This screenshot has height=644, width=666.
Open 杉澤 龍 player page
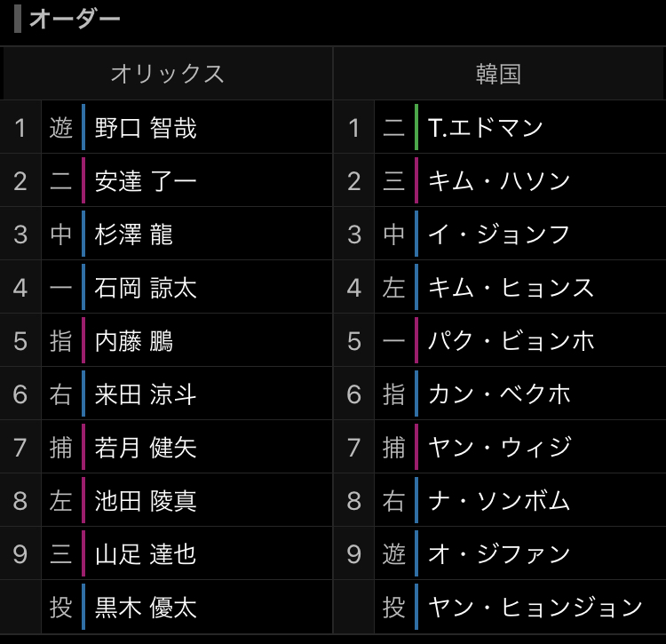[x=133, y=235]
